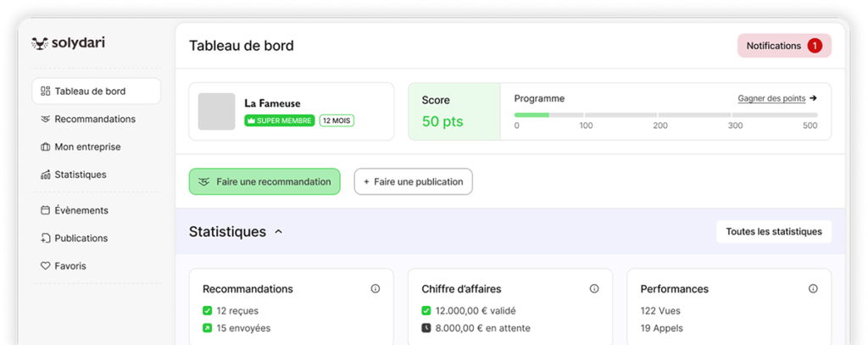The image size is (868, 345).
Task: Click the red notification count badge
Action: (814, 46)
